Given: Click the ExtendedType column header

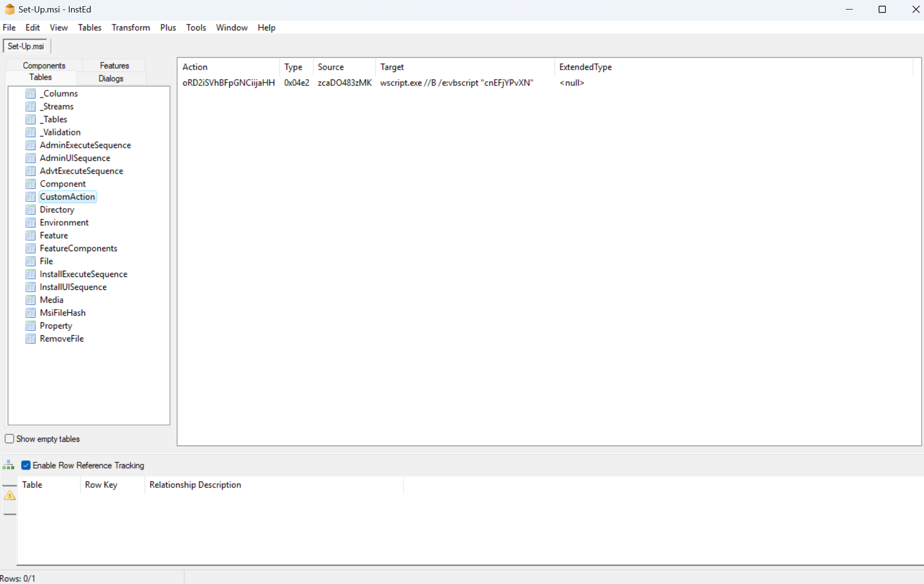Looking at the screenshot, I should tap(585, 67).
